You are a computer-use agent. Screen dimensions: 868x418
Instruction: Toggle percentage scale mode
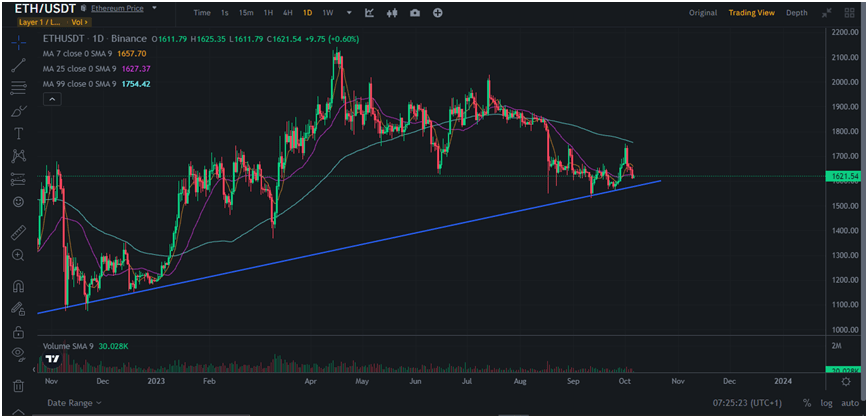(808, 403)
